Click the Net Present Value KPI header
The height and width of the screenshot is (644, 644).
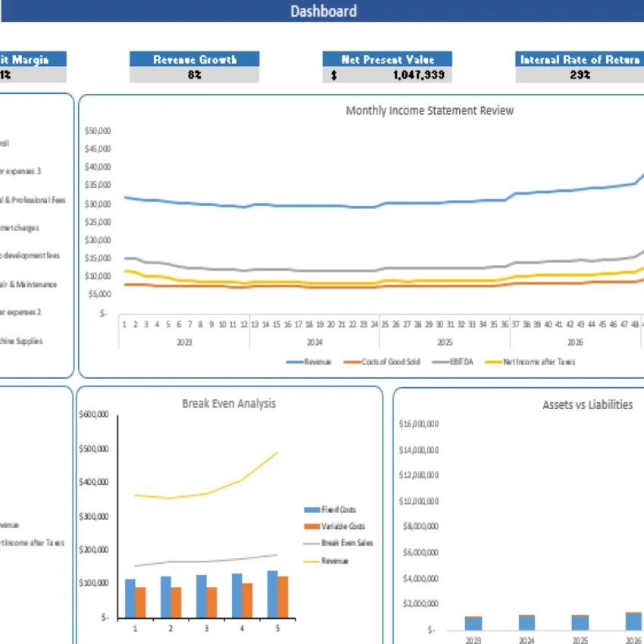387,59
